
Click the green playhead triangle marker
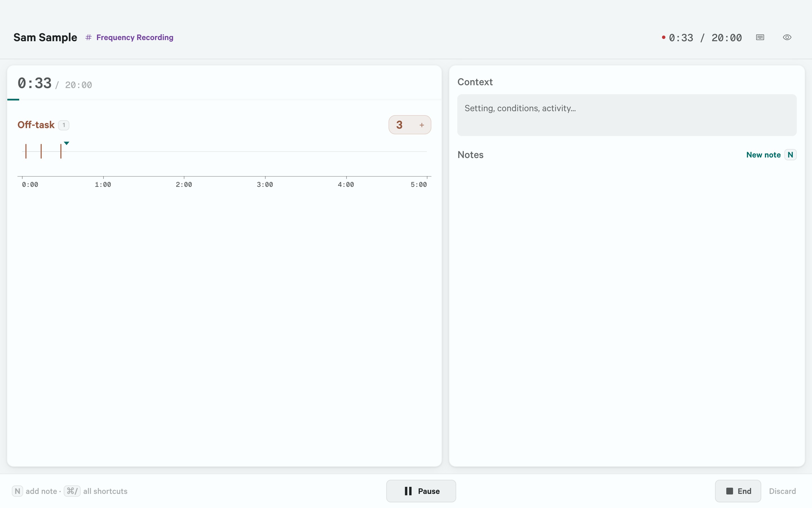[67, 143]
